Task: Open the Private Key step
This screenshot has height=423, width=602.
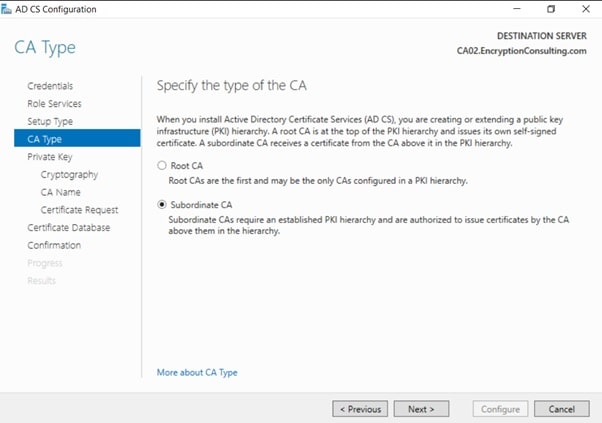Action: (x=49, y=157)
